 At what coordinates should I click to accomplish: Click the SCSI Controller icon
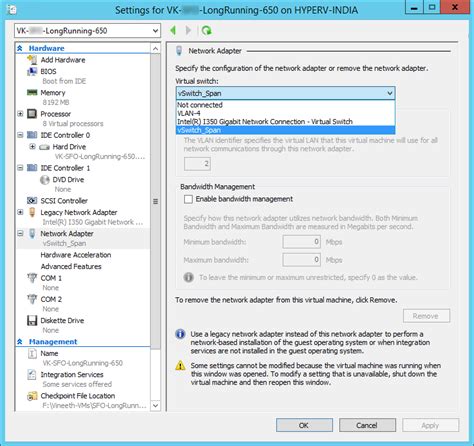[32, 201]
